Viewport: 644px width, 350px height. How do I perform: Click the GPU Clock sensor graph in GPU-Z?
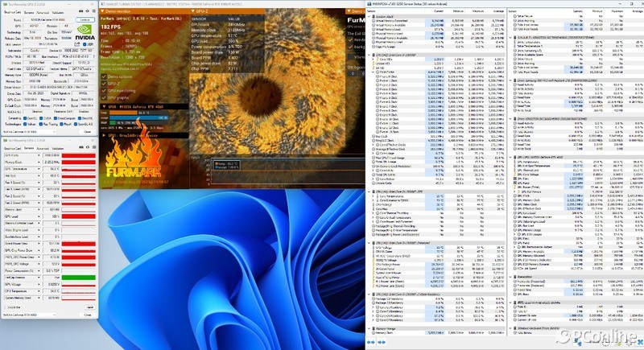(x=78, y=155)
